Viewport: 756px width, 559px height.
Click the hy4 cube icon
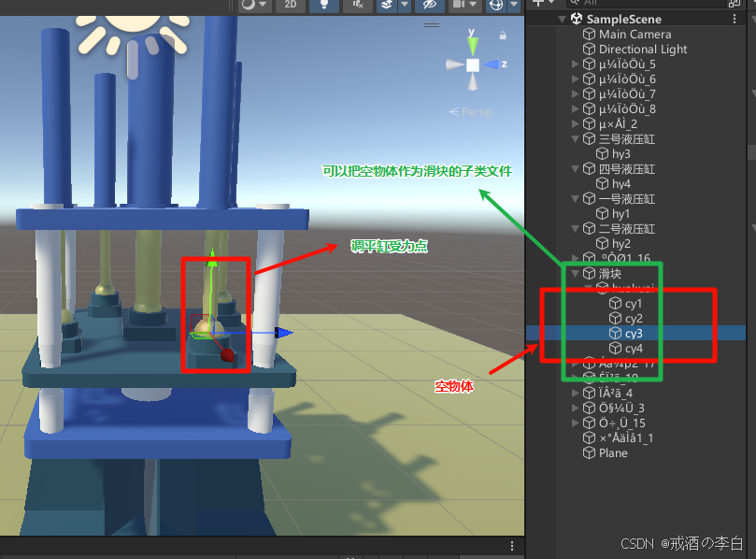coord(602,183)
